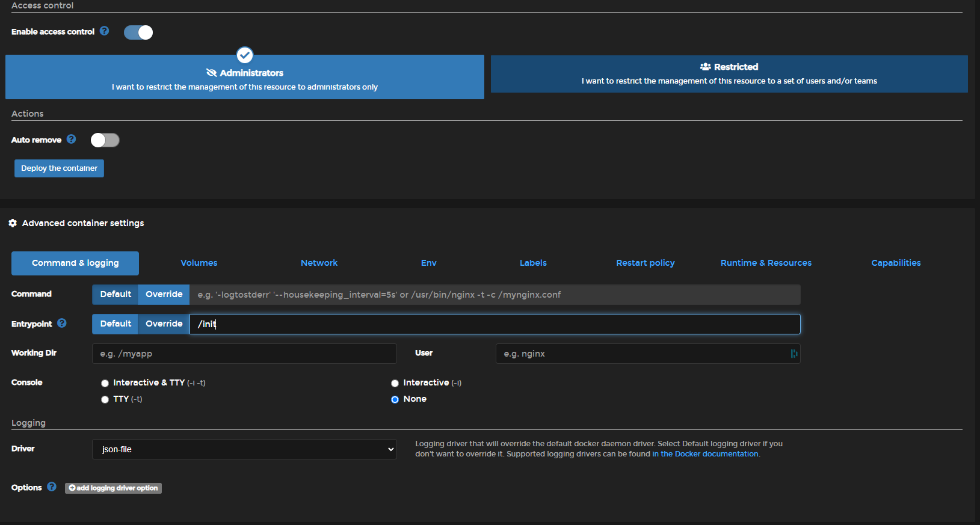Choose the Administrators access control card
The width and height of the screenshot is (980, 525).
click(x=245, y=77)
